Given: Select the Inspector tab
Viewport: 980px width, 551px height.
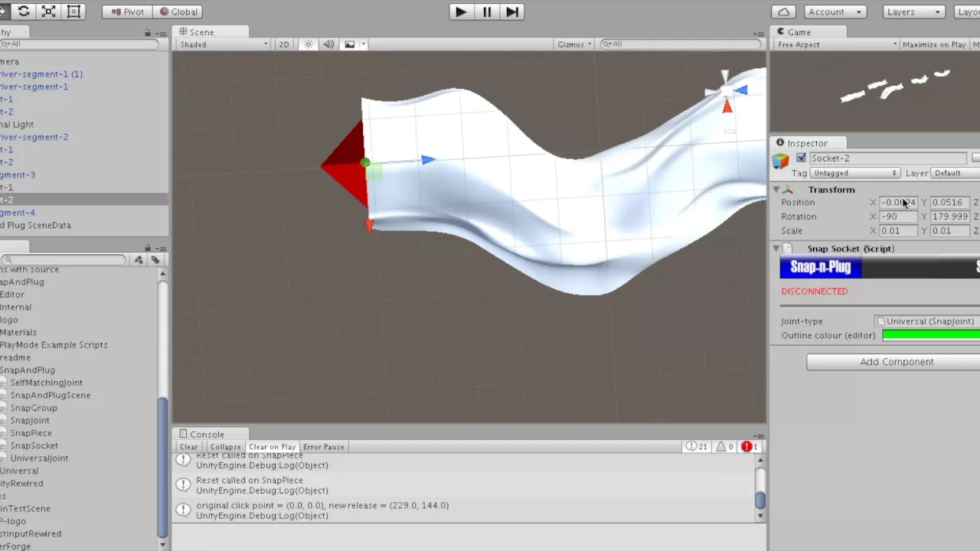Looking at the screenshot, I should pyautogui.click(x=808, y=143).
